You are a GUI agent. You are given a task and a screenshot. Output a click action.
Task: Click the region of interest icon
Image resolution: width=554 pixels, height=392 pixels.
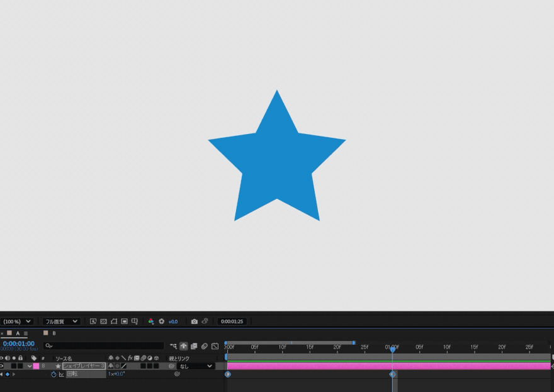(x=124, y=322)
